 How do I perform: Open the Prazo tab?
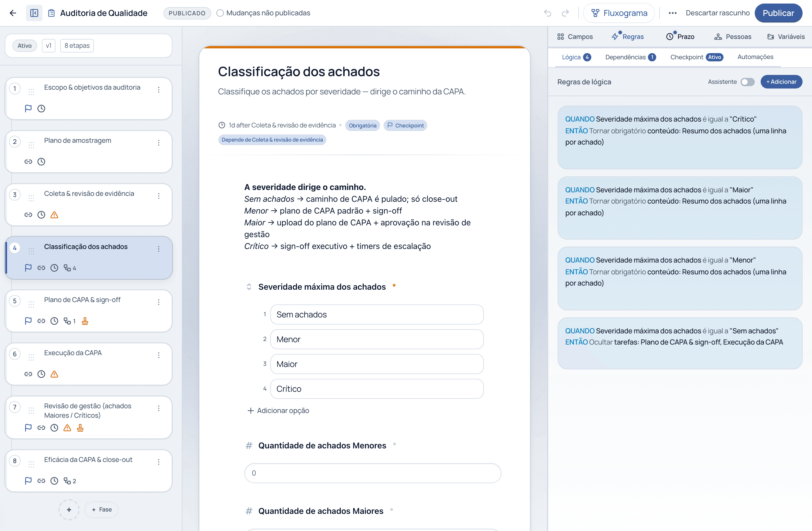[x=680, y=37]
